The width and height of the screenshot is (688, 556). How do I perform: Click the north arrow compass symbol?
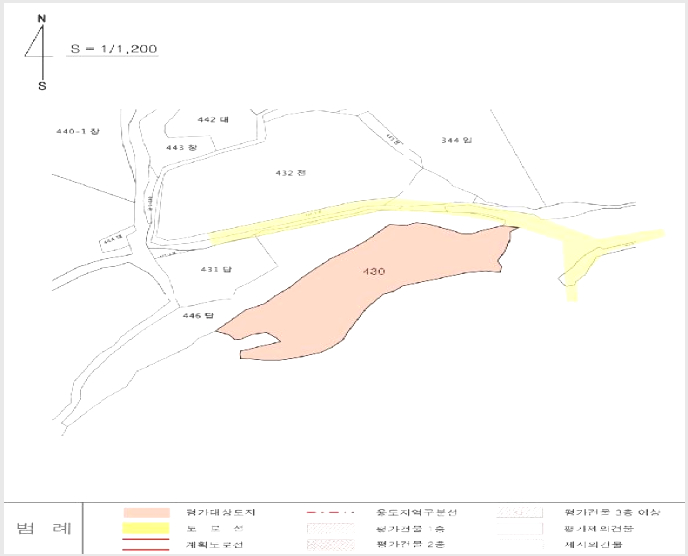(41, 52)
